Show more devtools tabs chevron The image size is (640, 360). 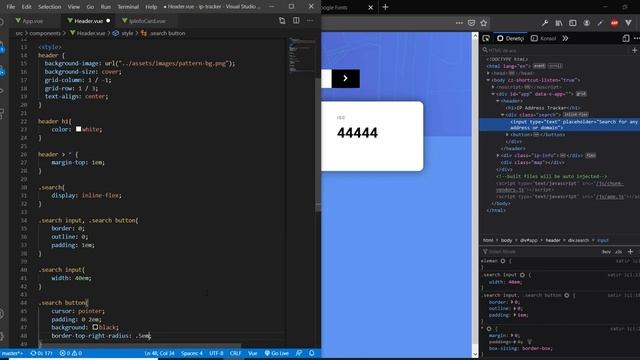click(565, 38)
